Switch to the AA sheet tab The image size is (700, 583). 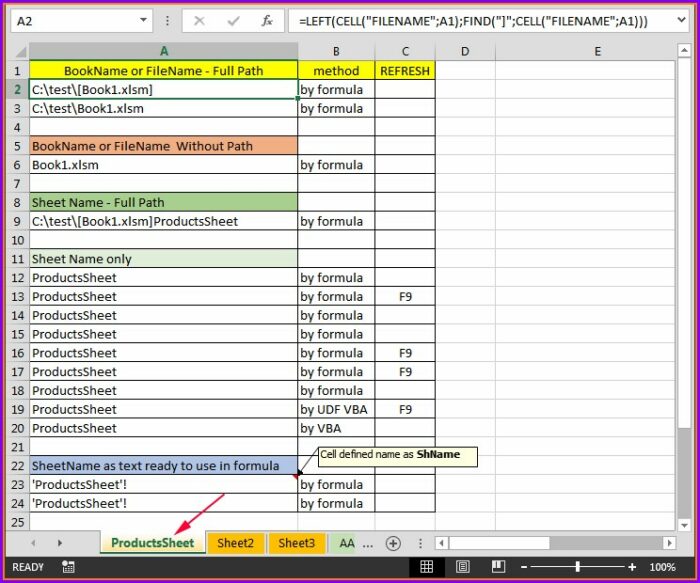pyautogui.click(x=346, y=543)
